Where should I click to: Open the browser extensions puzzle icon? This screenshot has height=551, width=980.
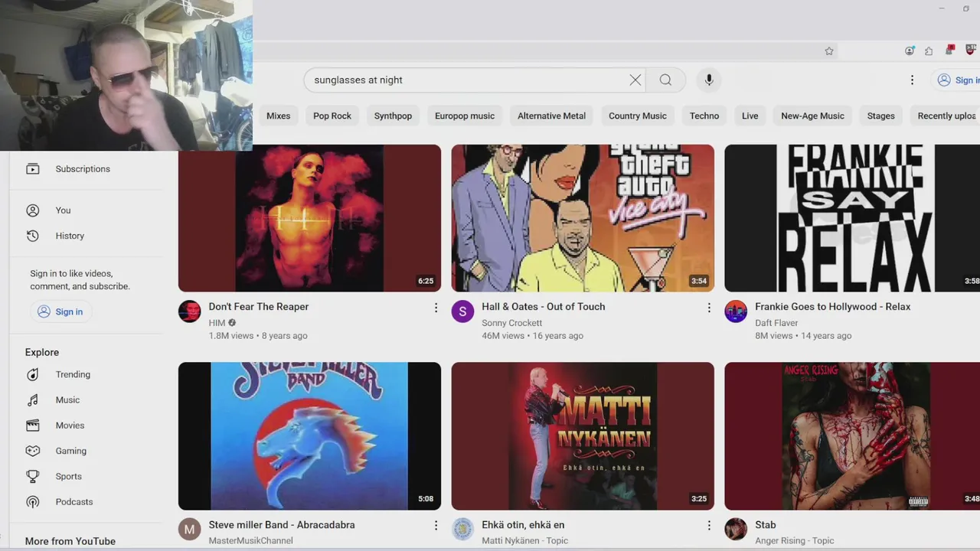coord(929,51)
